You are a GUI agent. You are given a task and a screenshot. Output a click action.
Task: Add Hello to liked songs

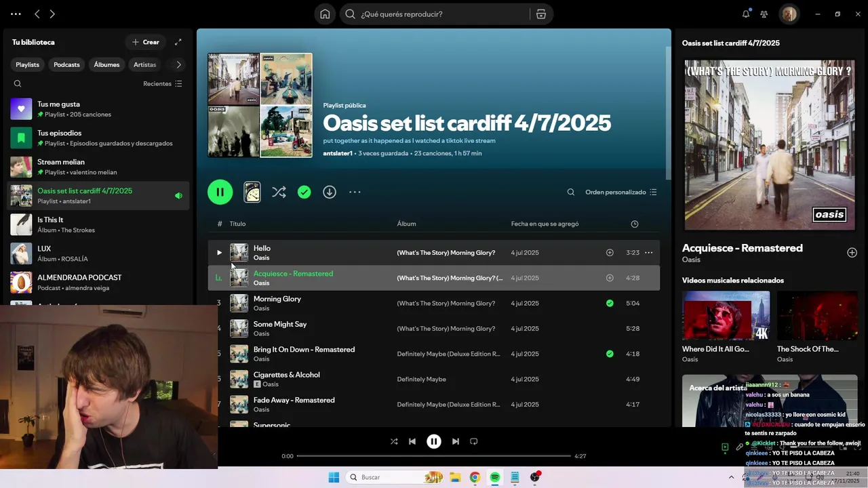point(610,253)
